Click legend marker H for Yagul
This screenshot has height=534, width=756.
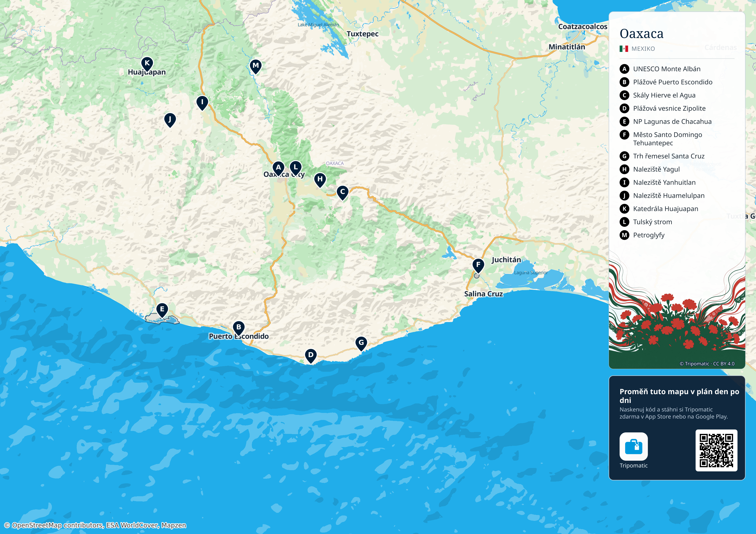[x=624, y=169]
